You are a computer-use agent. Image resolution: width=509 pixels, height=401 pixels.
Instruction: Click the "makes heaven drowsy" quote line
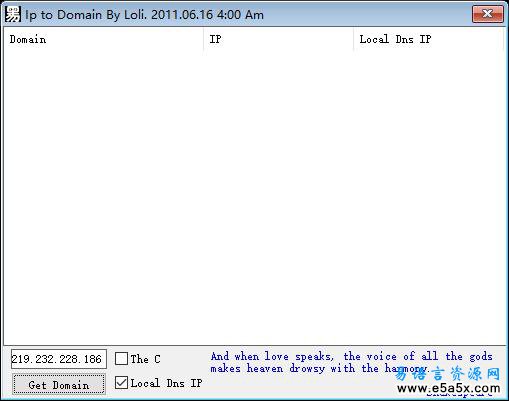[x=318, y=368]
